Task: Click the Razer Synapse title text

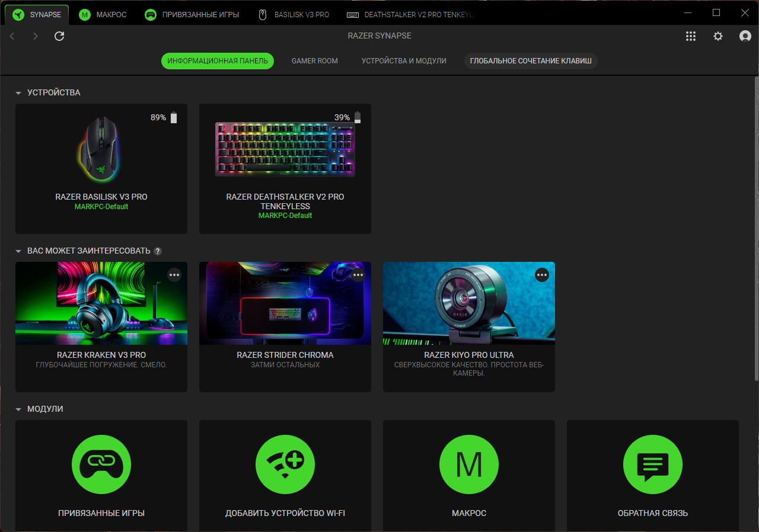Action: 379,36
